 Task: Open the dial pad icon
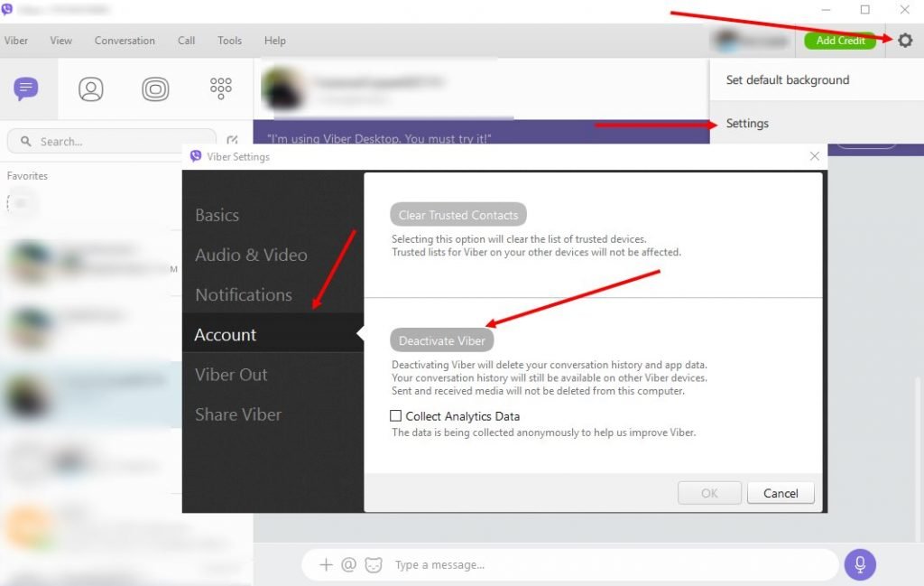click(220, 88)
